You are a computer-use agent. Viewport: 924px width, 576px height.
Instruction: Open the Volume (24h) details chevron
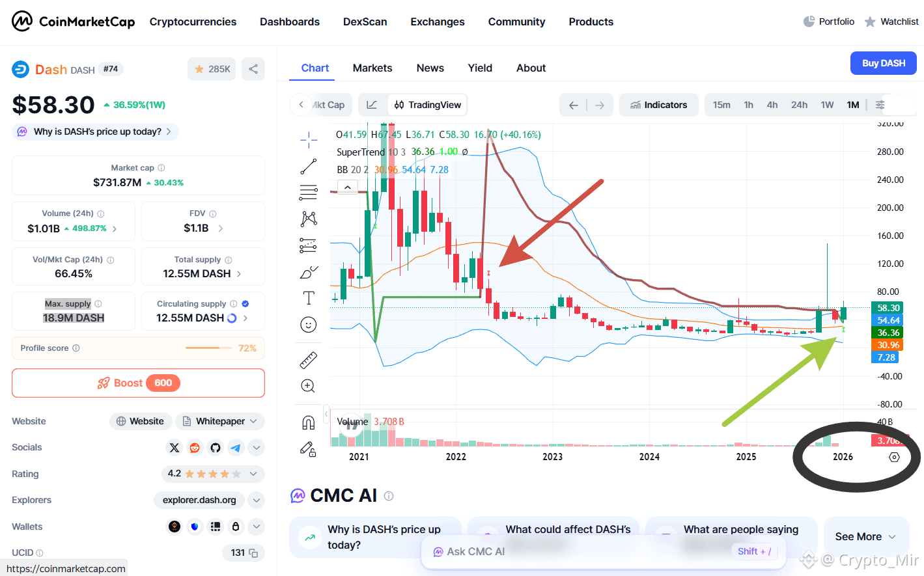115,229
